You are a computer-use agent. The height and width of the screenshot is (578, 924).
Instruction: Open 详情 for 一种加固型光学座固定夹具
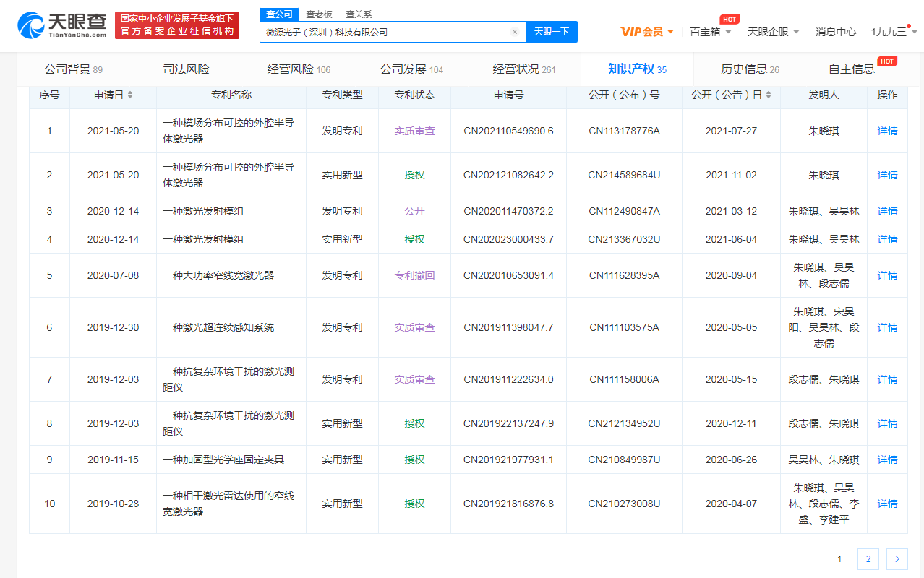click(x=887, y=460)
